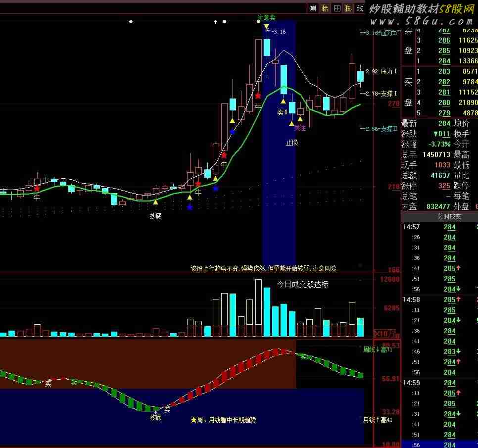
Task: Click the 现手 value 1033
Action: coord(442,165)
